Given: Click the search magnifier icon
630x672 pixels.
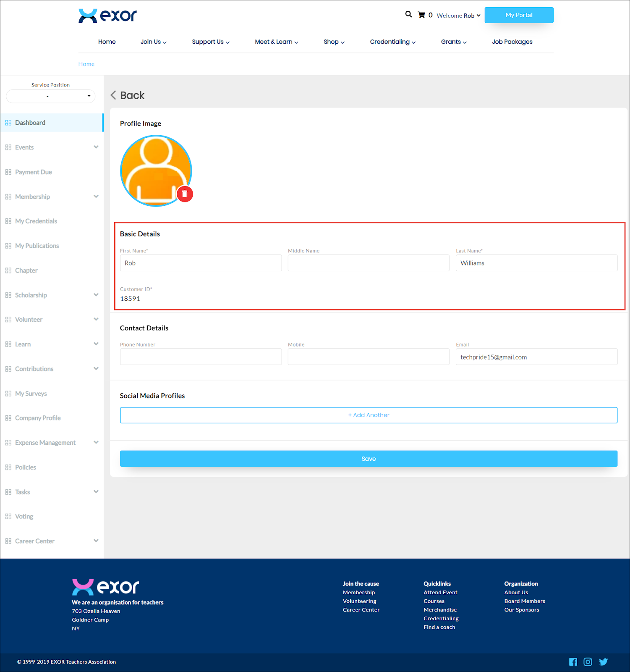Looking at the screenshot, I should pyautogui.click(x=408, y=15).
